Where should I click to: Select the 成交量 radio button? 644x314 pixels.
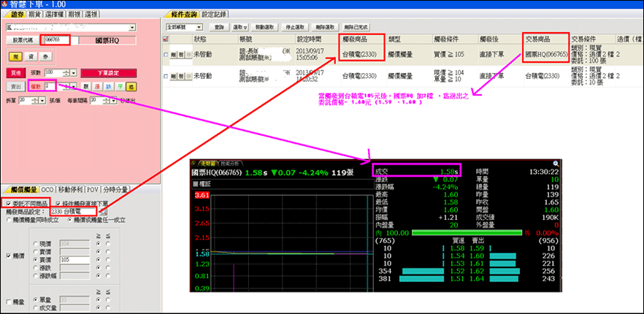pos(35,308)
